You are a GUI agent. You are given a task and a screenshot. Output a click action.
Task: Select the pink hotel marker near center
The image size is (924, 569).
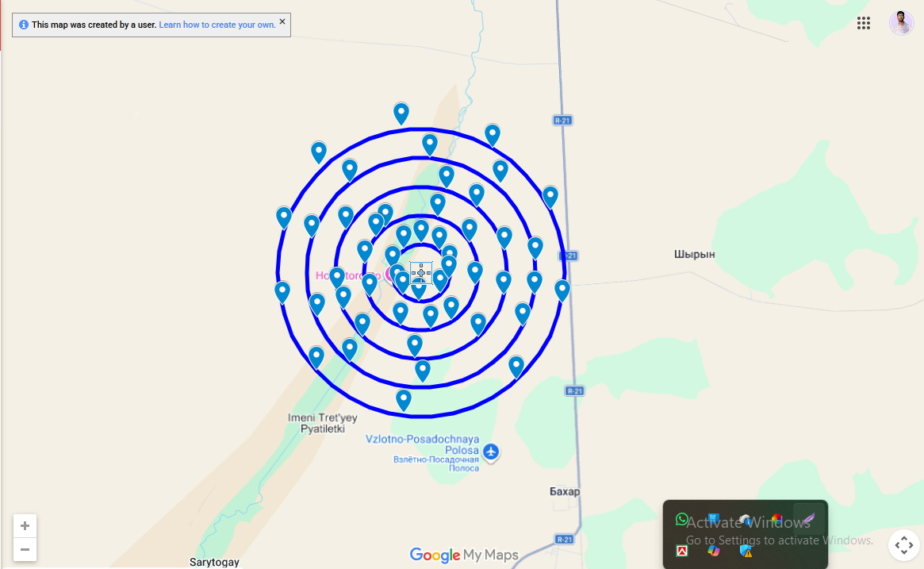pyautogui.click(x=390, y=274)
